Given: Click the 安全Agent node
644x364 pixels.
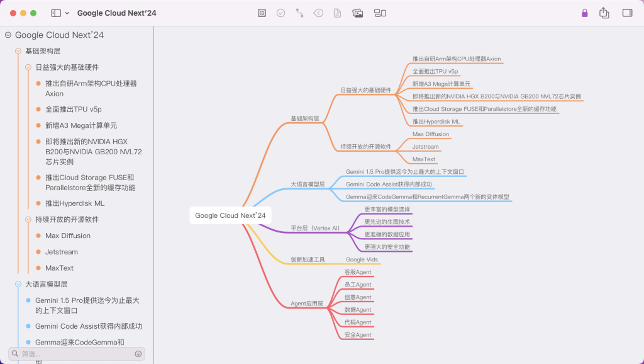Looking at the screenshot, I should pos(358,335).
